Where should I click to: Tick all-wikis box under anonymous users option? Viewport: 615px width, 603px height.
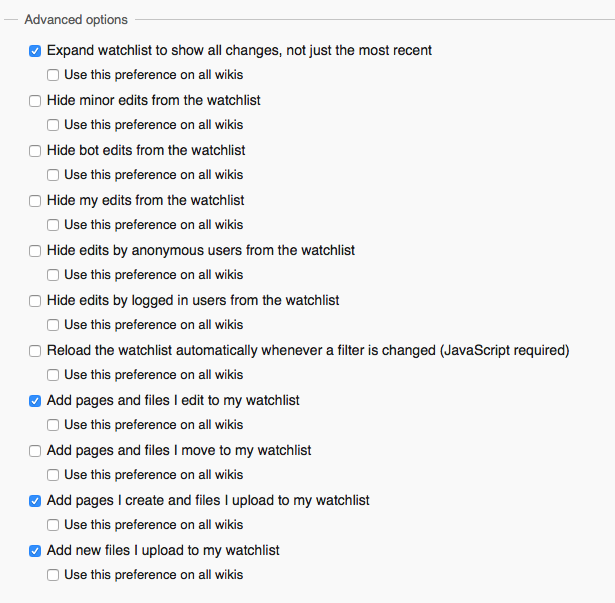pos(53,275)
